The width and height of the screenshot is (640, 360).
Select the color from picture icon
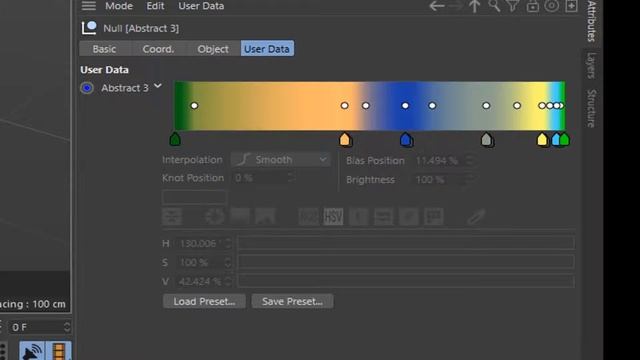tap(265, 217)
